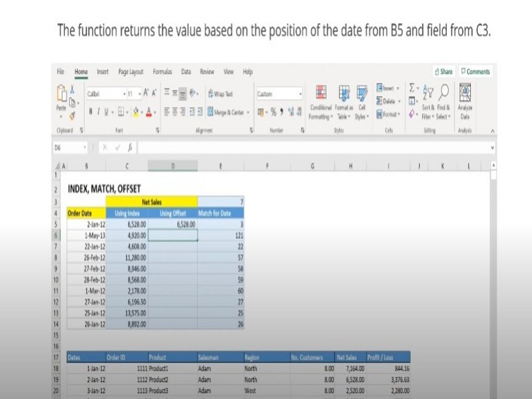This screenshot has height=399, width=532.
Task: Click the Orientation text-angle icon
Action: click(193, 93)
